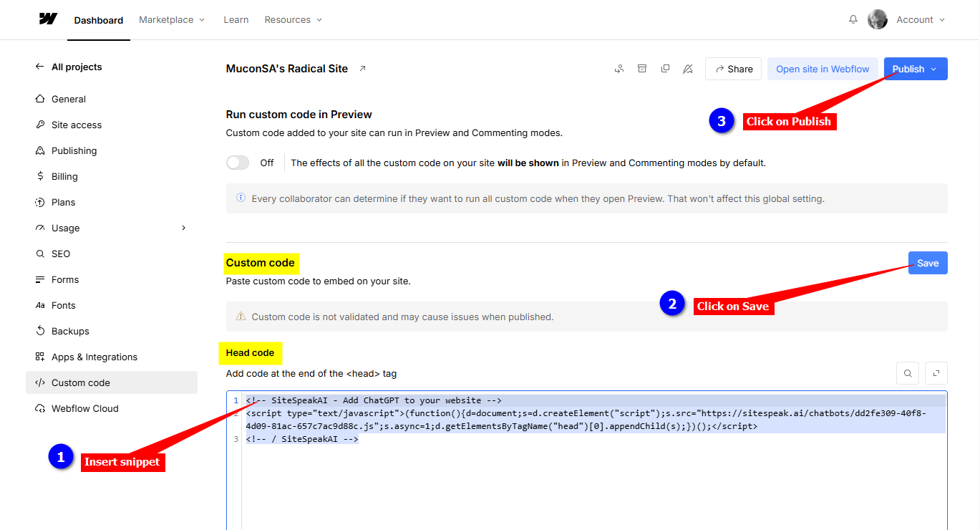The width and height of the screenshot is (980, 530).
Task: Go to the Dashboard tab
Action: click(99, 20)
